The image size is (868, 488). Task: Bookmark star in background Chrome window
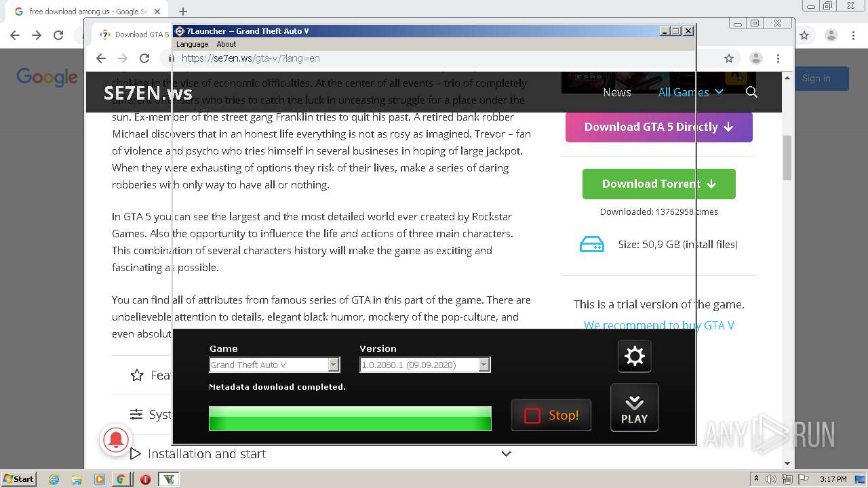coord(804,35)
